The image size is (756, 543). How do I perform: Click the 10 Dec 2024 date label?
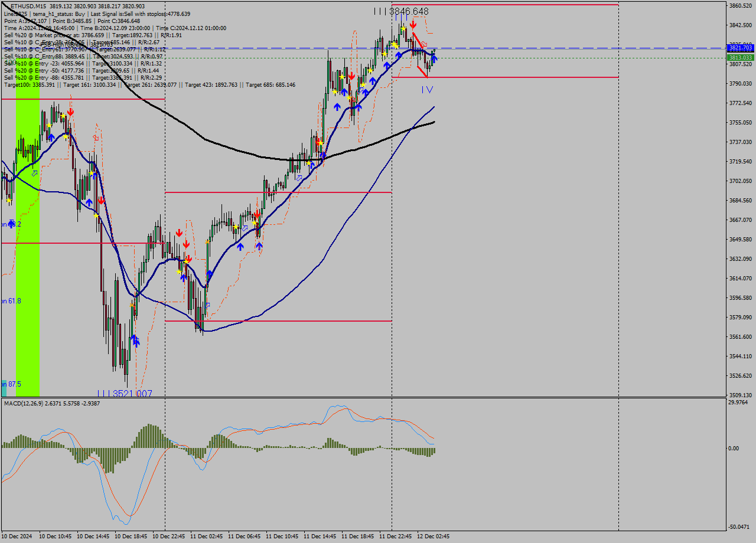click(x=18, y=537)
